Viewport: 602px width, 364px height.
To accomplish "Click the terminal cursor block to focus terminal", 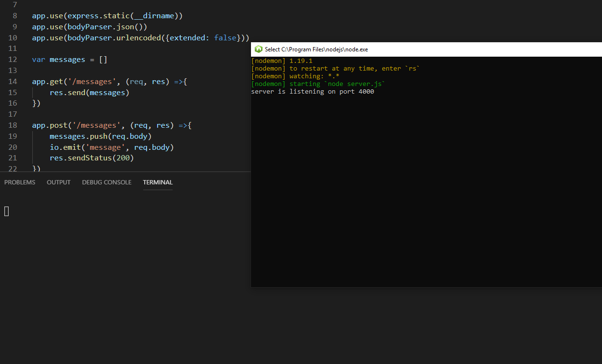I will click(6, 211).
